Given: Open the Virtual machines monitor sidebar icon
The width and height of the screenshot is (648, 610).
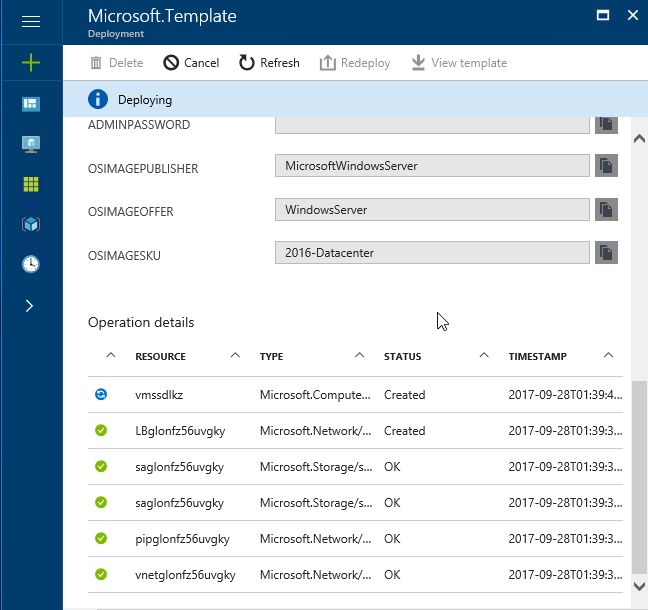Looking at the screenshot, I should tap(31, 144).
